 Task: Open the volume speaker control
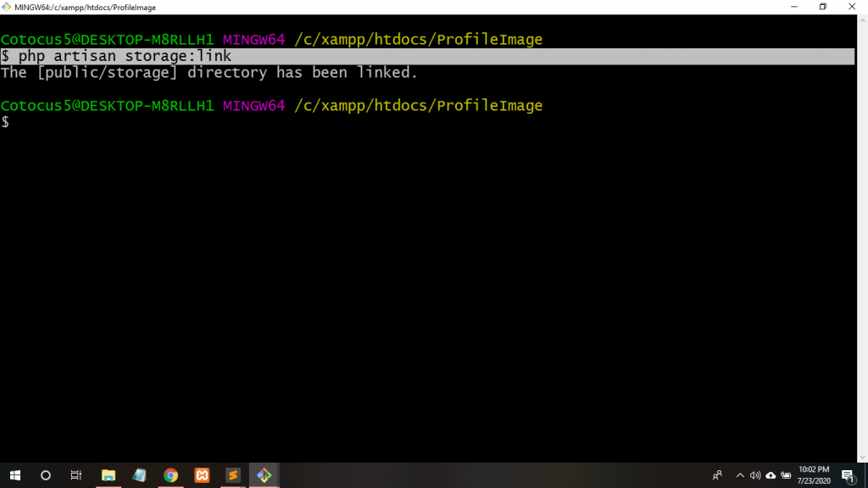[755, 475]
